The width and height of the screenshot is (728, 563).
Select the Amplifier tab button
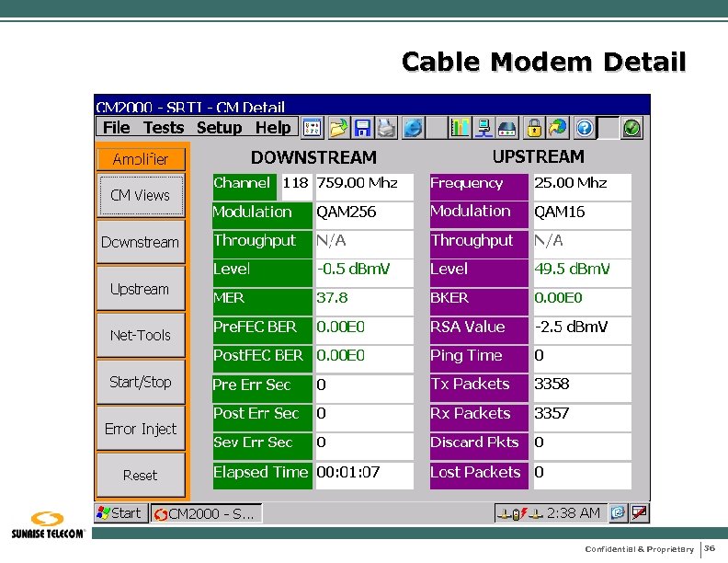[142, 159]
